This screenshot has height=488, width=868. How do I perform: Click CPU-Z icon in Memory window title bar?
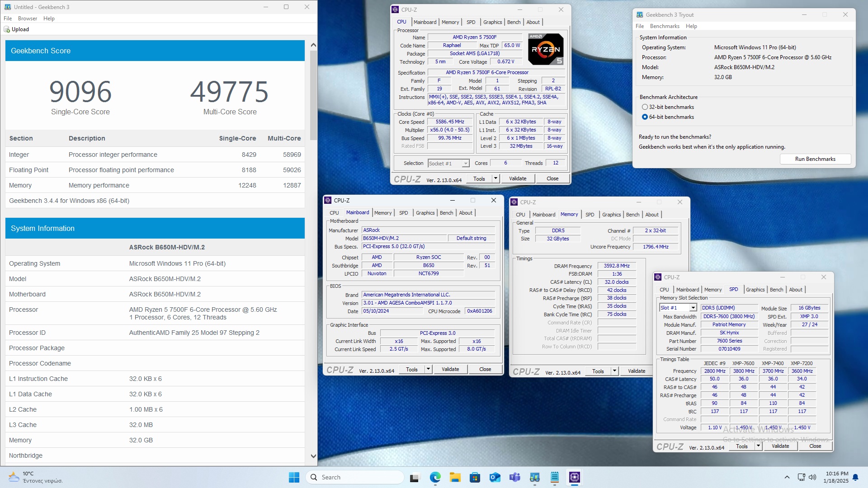(514, 202)
